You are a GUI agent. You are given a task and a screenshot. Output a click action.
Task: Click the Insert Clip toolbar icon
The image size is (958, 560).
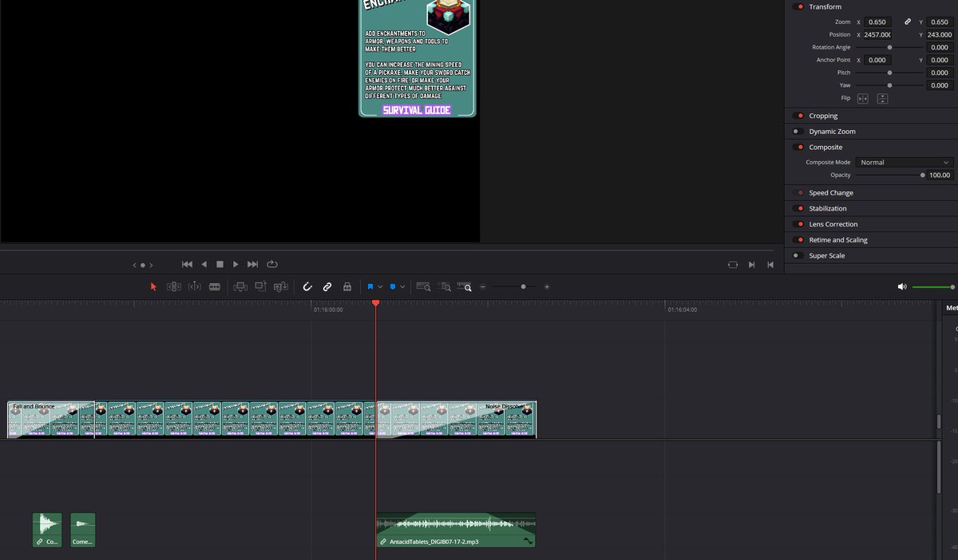pos(240,286)
